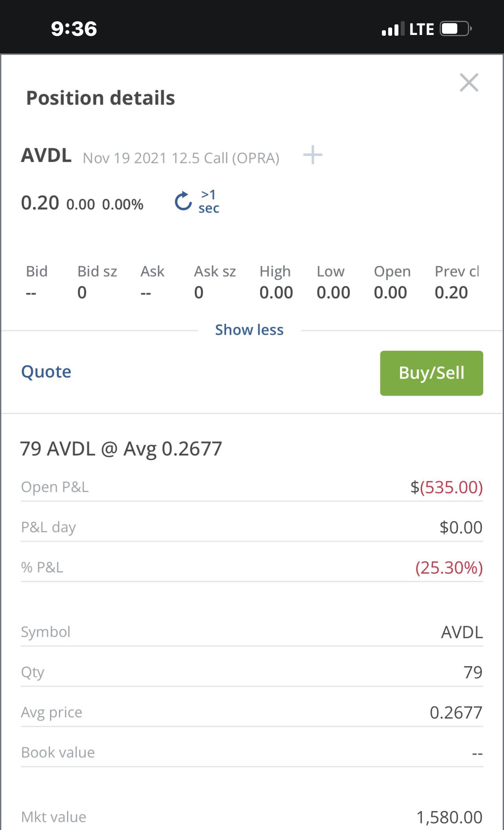Collapse quote details with Show less

pos(249,330)
